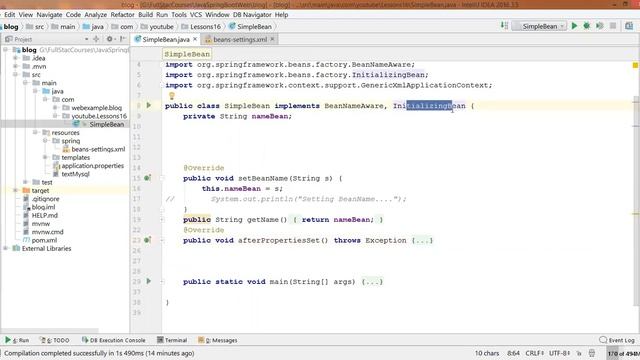
Task: Close the beans-settings.xml tab
Action: tap(272, 39)
